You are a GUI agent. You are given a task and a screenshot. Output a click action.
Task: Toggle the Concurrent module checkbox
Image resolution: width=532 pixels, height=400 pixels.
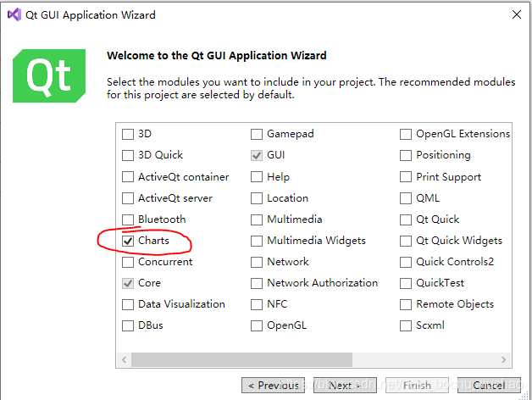[128, 262]
